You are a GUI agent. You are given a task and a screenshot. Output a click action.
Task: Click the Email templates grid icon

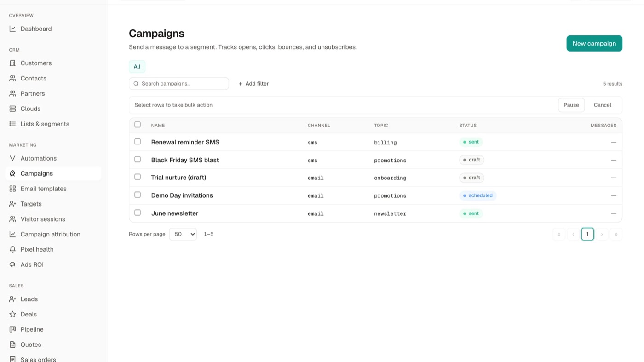(x=12, y=189)
